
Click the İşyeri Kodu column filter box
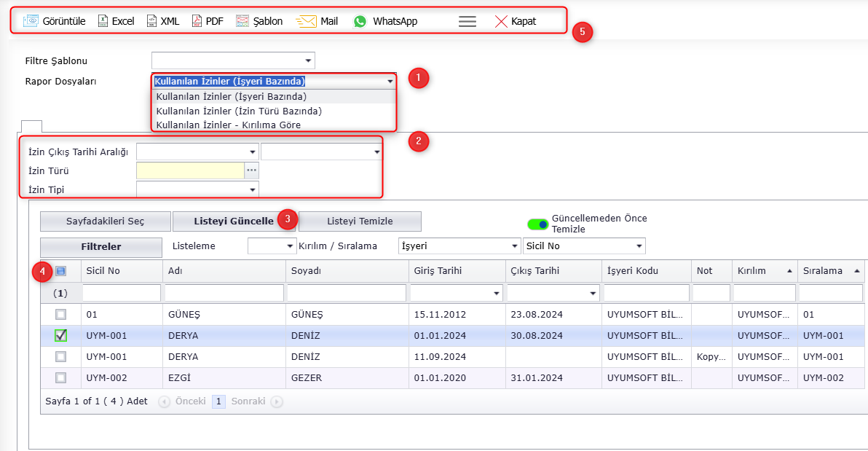[647, 293]
